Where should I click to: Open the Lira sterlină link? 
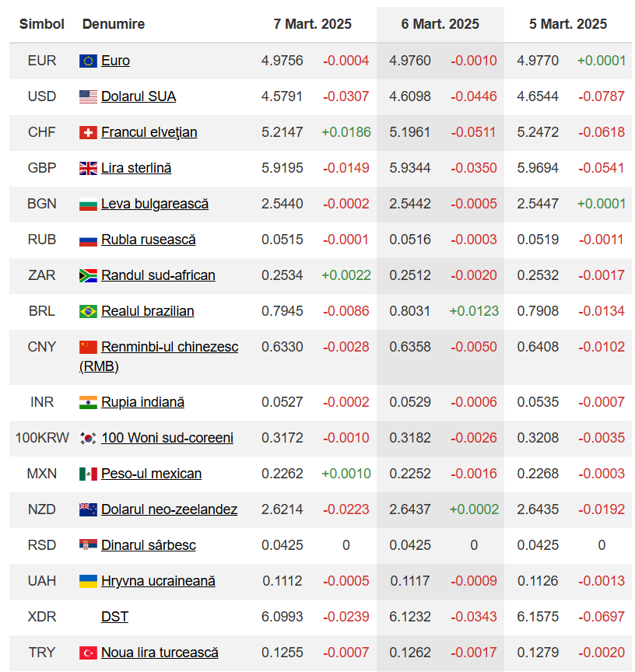click(x=136, y=168)
